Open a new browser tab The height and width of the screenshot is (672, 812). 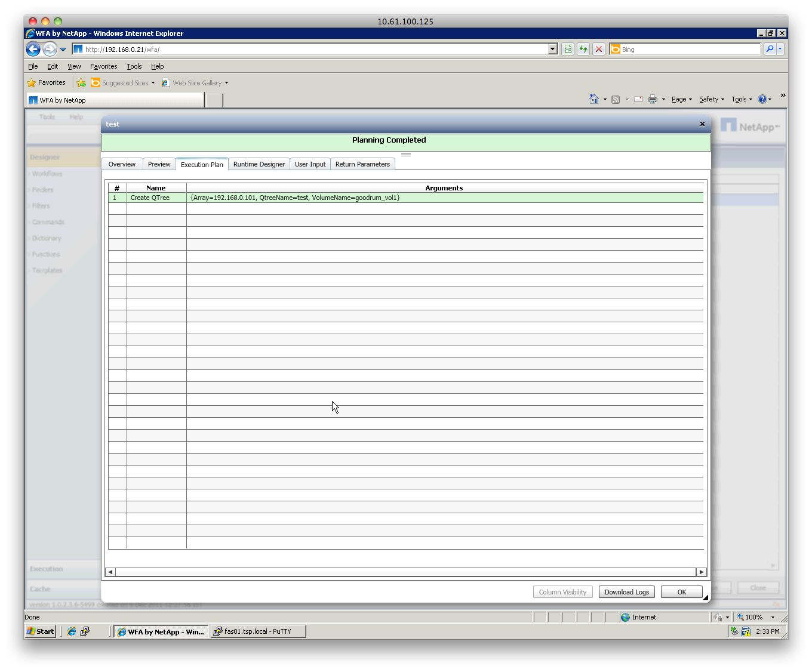click(214, 100)
